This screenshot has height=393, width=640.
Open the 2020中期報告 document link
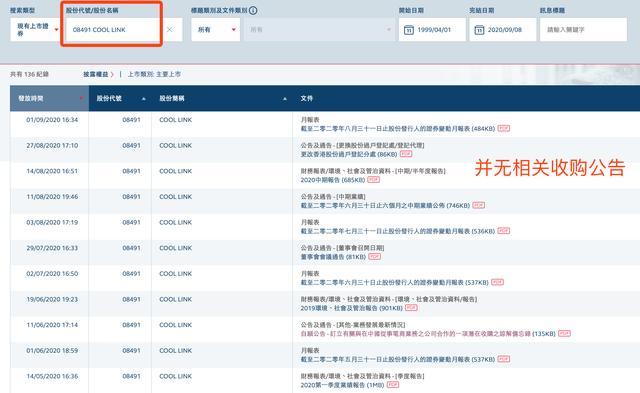coord(333,180)
